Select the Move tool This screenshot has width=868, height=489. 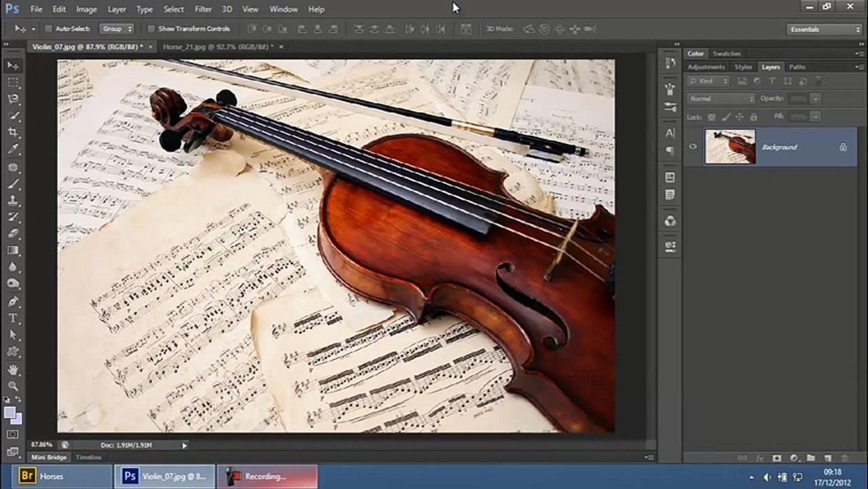[x=13, y=65]
